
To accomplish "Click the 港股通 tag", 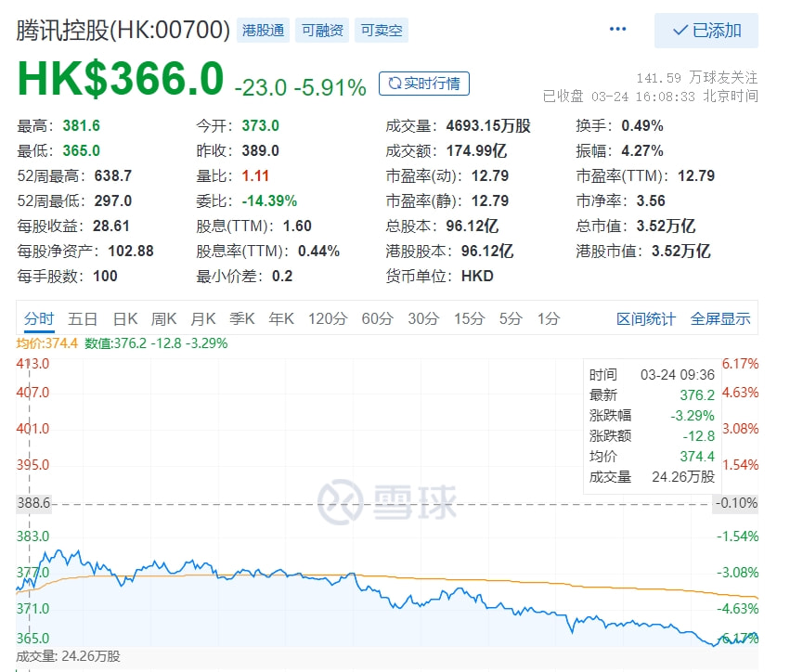I will point(263,30).
